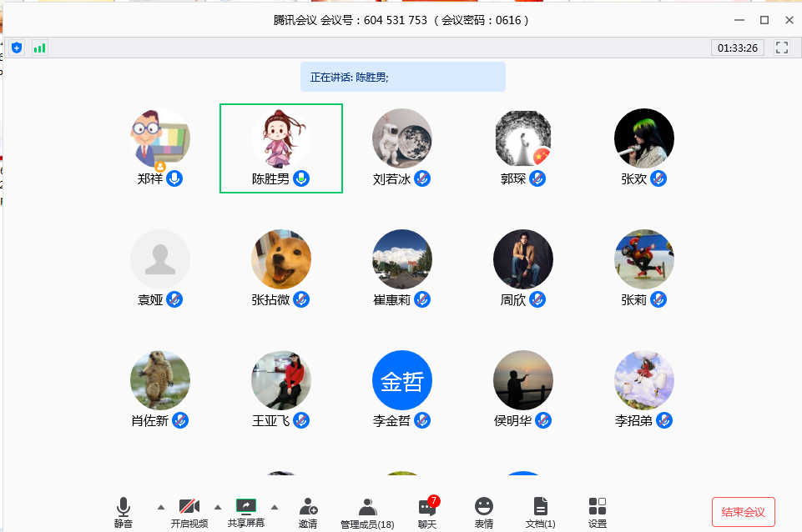
Task: Click 李招弟's muted mic icon
Action: pos(664,420)
